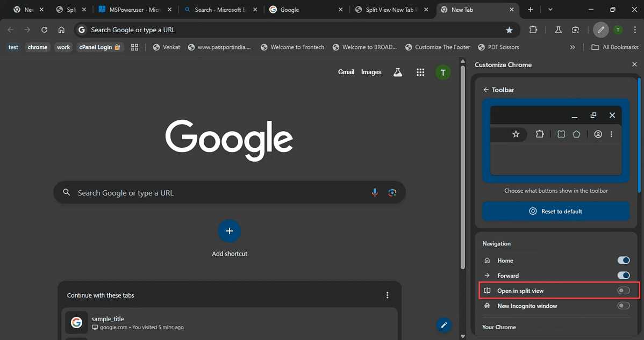Open the Google apps grid on the page
644x340 pixels.
click(x=420, y=72)
